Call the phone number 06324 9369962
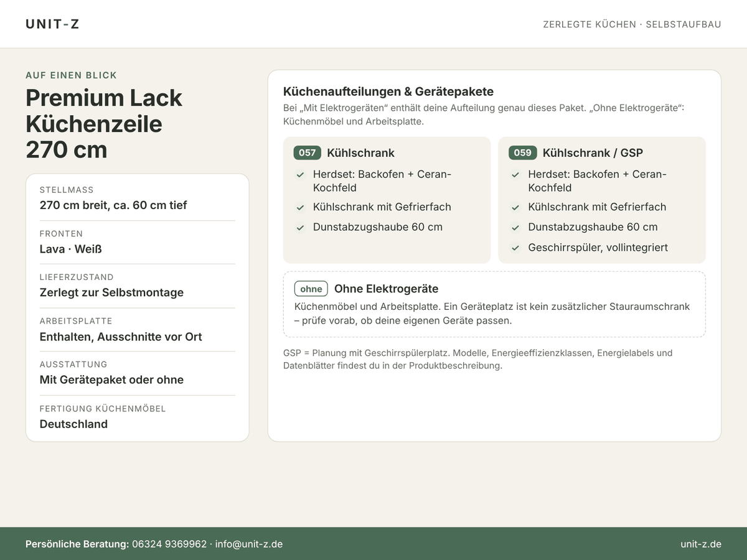This screenshot has height=560, width=747. click(x=169, y=544)
